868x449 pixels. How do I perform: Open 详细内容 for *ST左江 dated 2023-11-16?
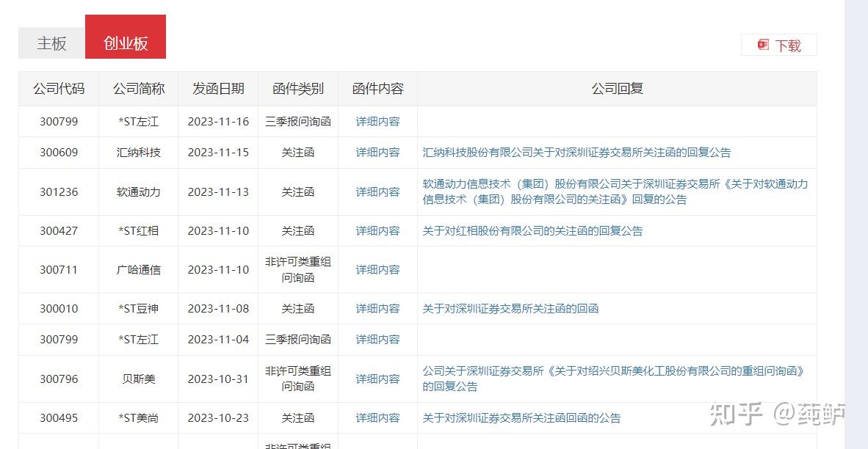377,122
